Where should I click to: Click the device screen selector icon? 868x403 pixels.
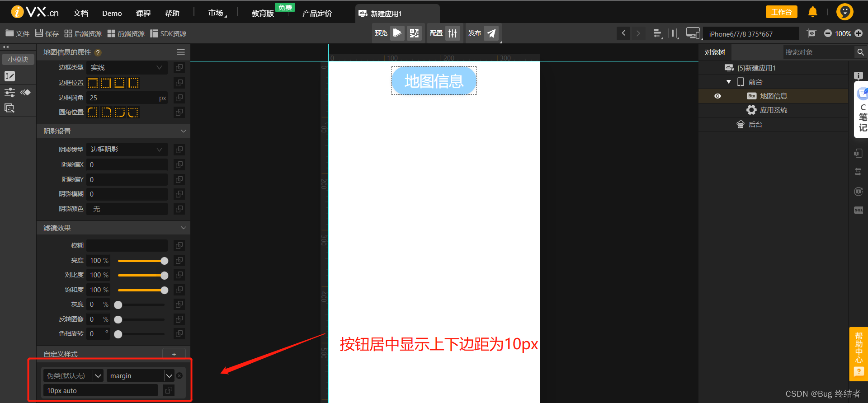(x=693, y=33)
